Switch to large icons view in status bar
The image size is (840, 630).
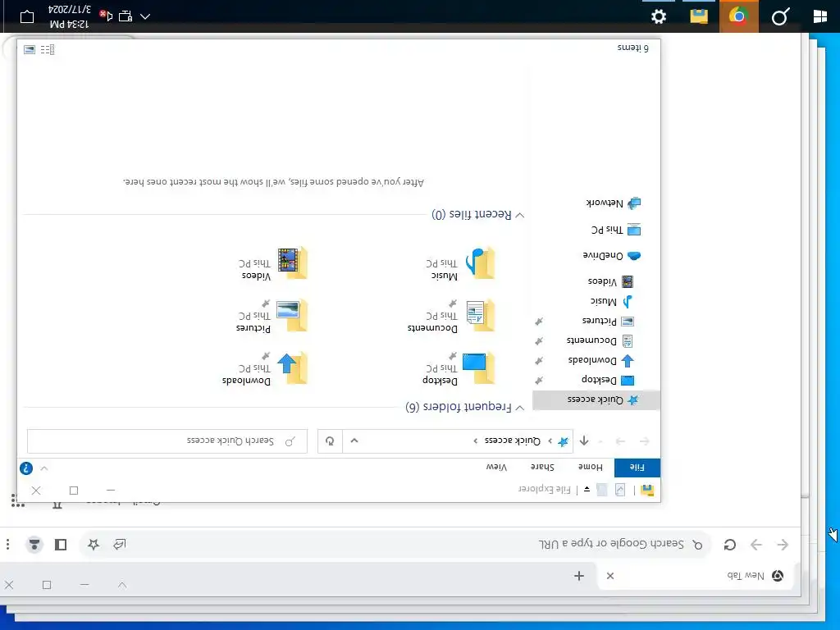pos(30,49)
